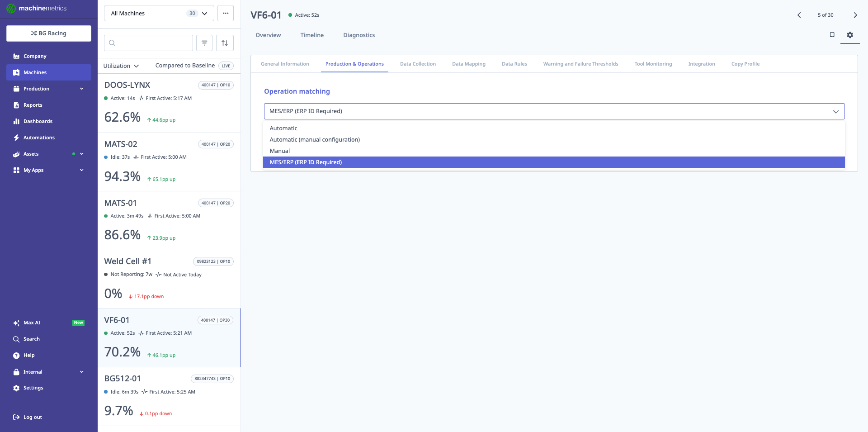Open the Diagnostics tab
868x432 pixels.
point(359,35)
